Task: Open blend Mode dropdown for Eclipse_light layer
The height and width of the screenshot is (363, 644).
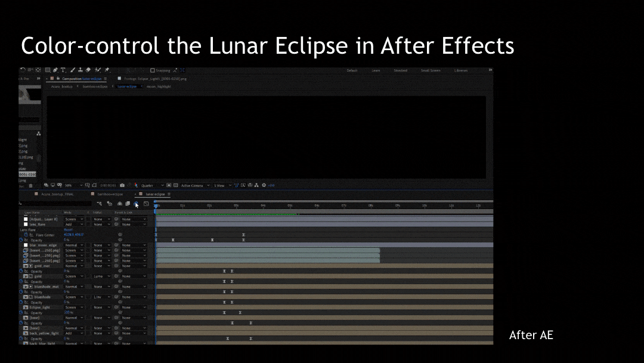Action: pos(74,307)
